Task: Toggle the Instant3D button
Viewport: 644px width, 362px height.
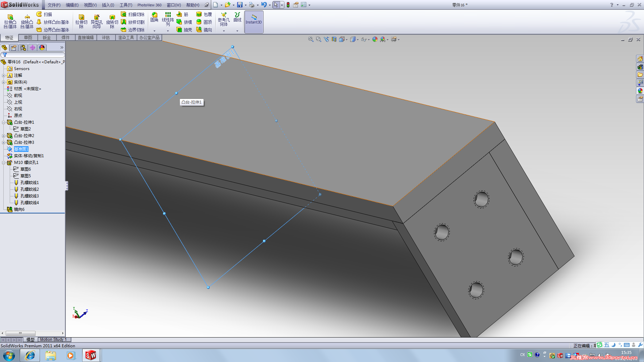Action: [254, 22]
